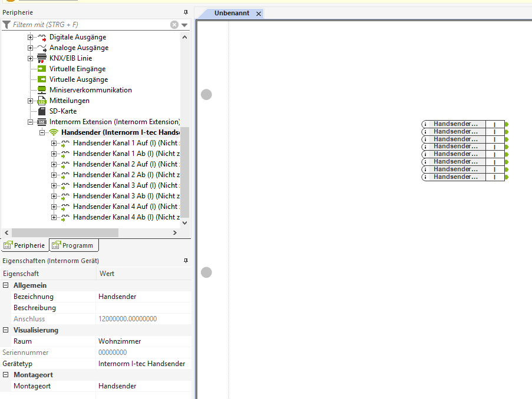The width and height of the screenshot is (532, 399).
Task: Close the Unbenannt document tab
Action: [x=259, y=14]
